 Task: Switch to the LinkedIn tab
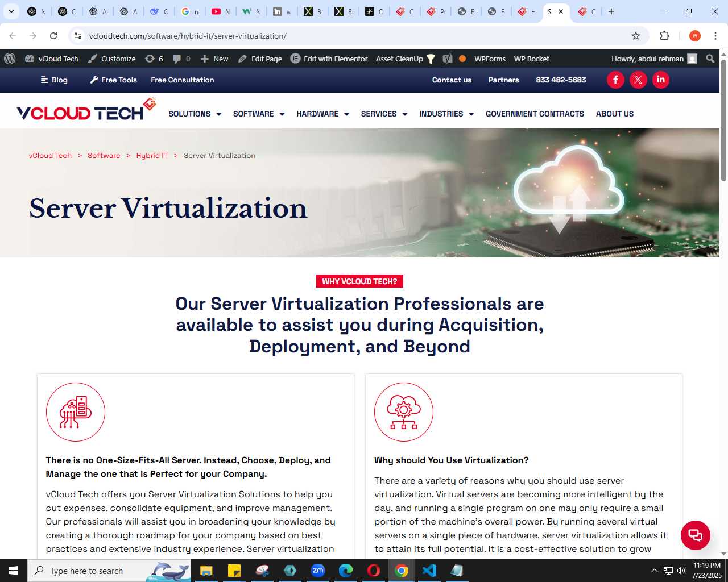coord(282,11)
